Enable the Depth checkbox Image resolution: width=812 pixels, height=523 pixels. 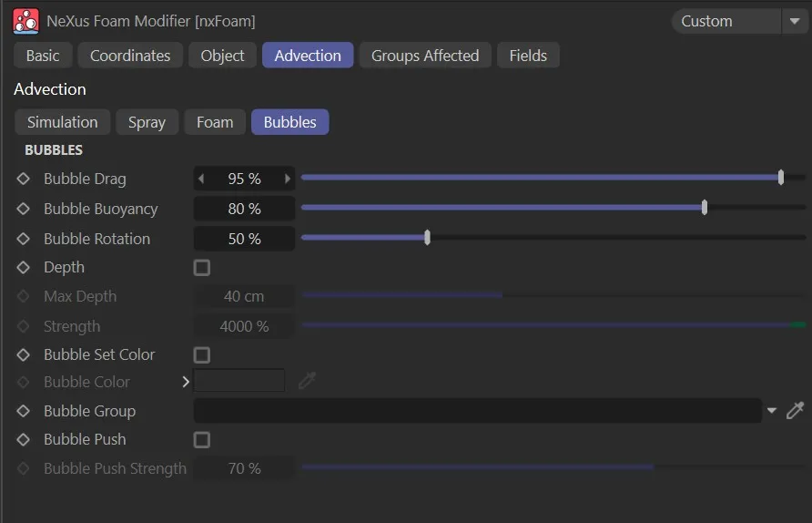pyautogui.click(x=202, y=268)
